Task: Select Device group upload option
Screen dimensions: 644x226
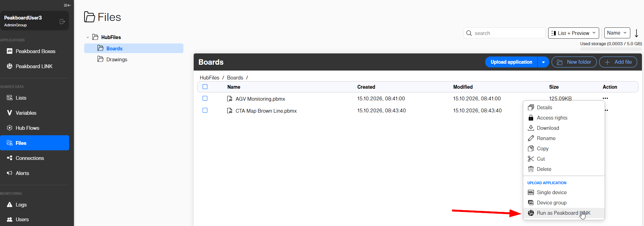Action: point(564,203)
